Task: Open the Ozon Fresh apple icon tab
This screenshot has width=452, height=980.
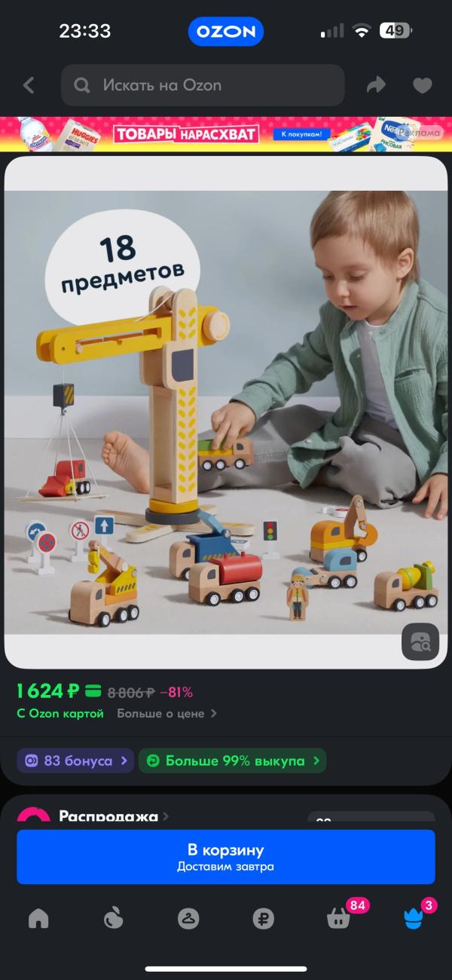Action: [113, 918]
